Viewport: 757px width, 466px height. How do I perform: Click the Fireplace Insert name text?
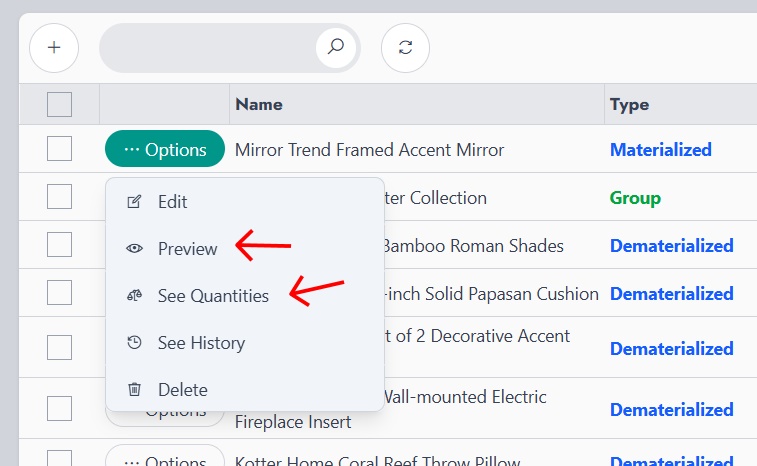coord(293,422)
